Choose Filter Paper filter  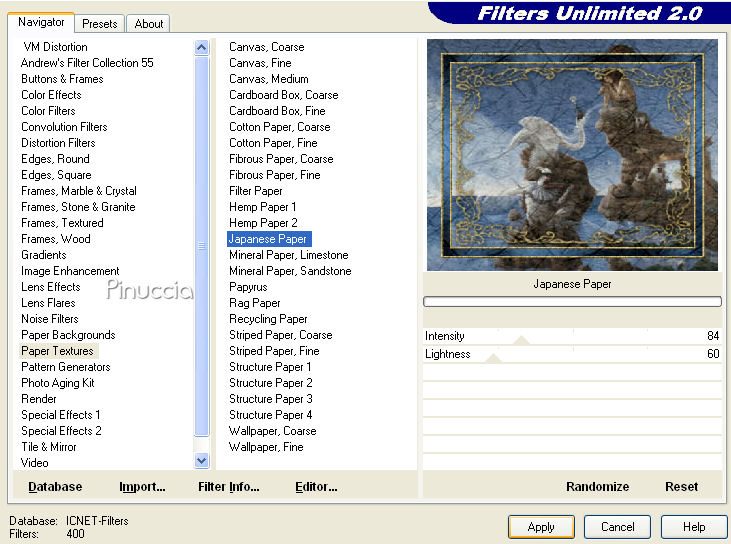coord(255,191)
